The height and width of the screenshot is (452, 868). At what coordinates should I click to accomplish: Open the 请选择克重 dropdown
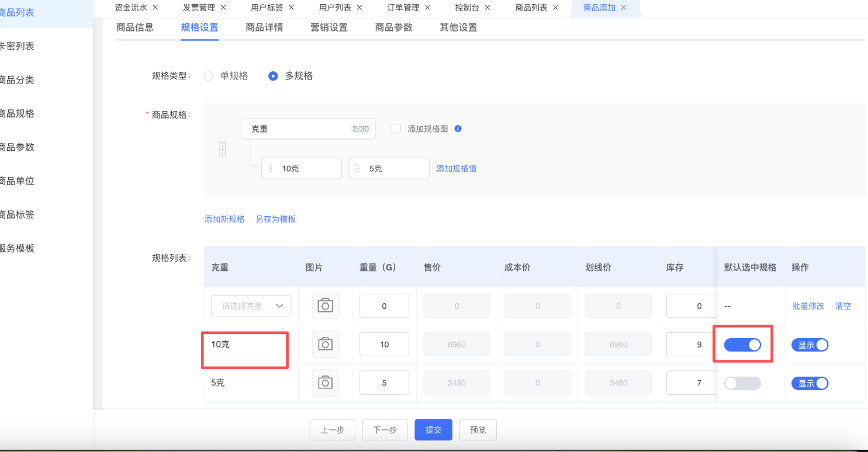click(x=251, y=305)
